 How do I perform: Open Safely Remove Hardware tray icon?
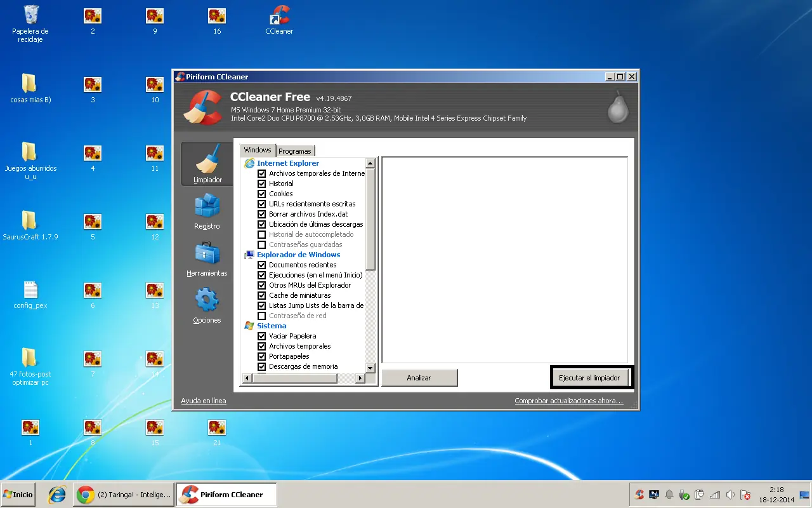(x=684, y=495)
